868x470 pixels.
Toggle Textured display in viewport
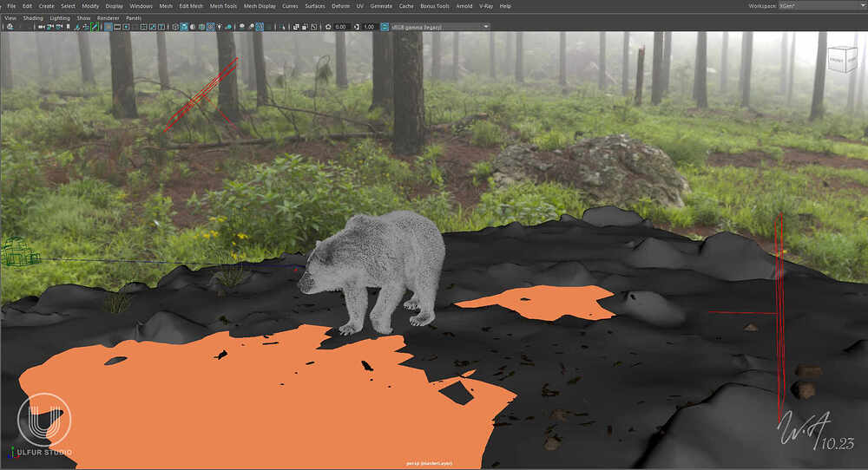tap(210, 27)
